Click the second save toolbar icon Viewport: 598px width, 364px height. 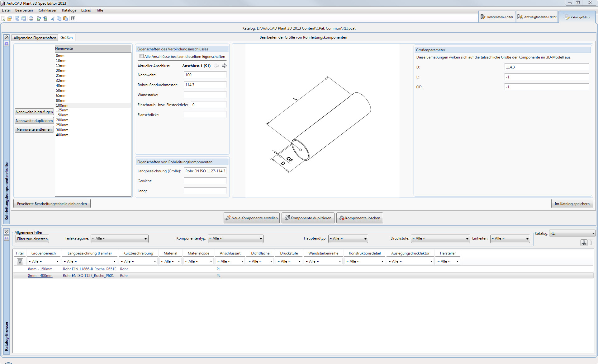pyautogui.click(x=23, y=19)
